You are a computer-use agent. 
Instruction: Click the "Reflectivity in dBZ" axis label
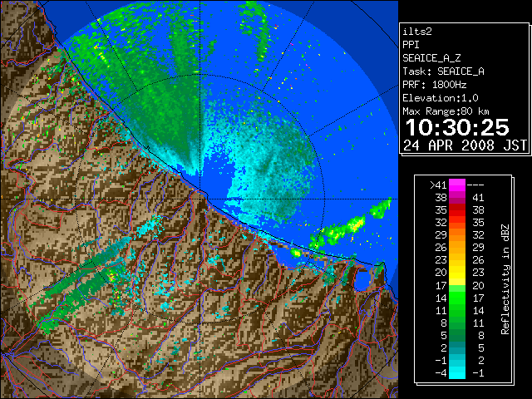pyautogui.click(x=505, y=279)
